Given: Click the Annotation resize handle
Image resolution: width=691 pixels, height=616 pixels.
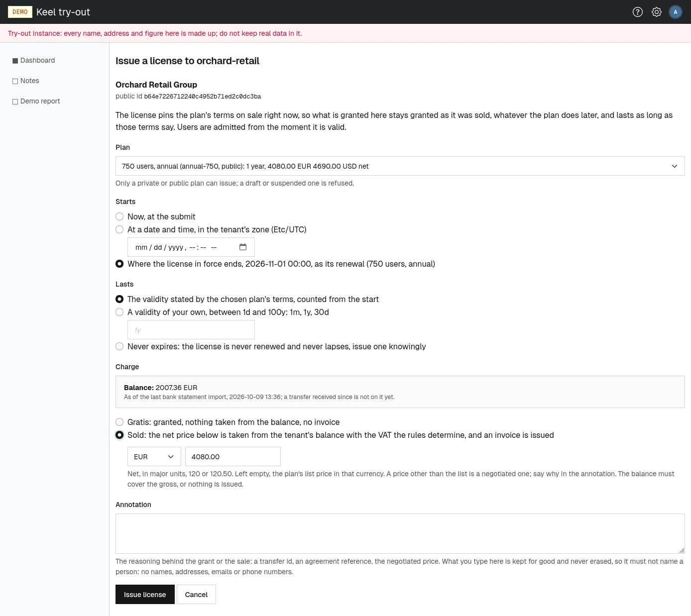Looking at the screenshot, I should coord(681,550).
